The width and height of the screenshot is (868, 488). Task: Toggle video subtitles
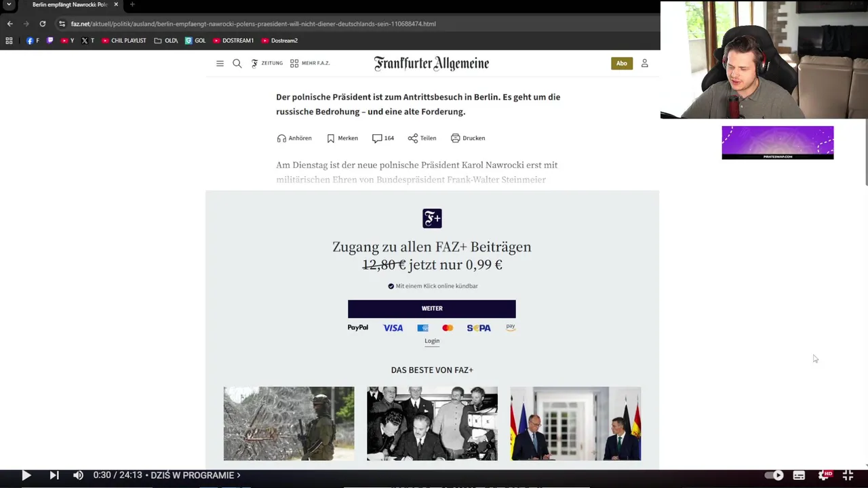coord(800,476)
